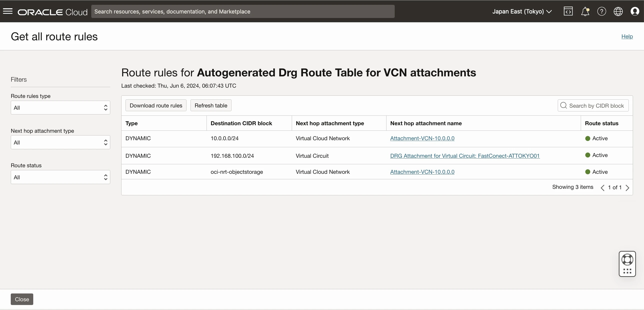Click the Help link at top right

click(627, 36)
